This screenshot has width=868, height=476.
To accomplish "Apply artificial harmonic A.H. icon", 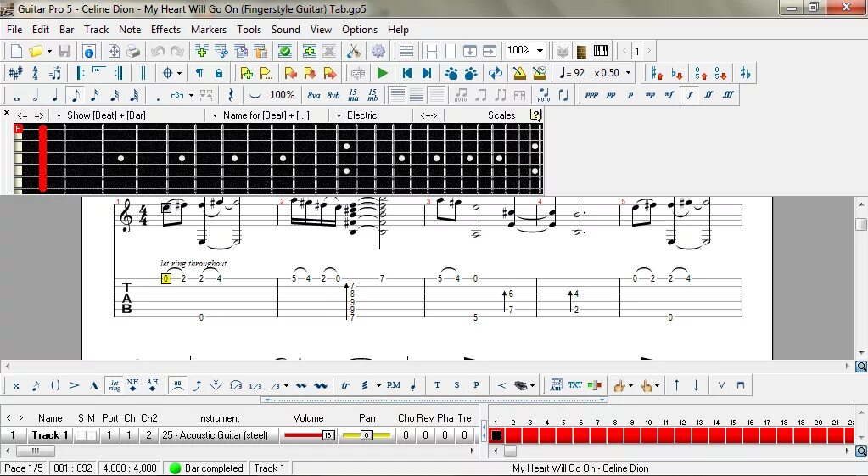I will (x=152, y=385).
